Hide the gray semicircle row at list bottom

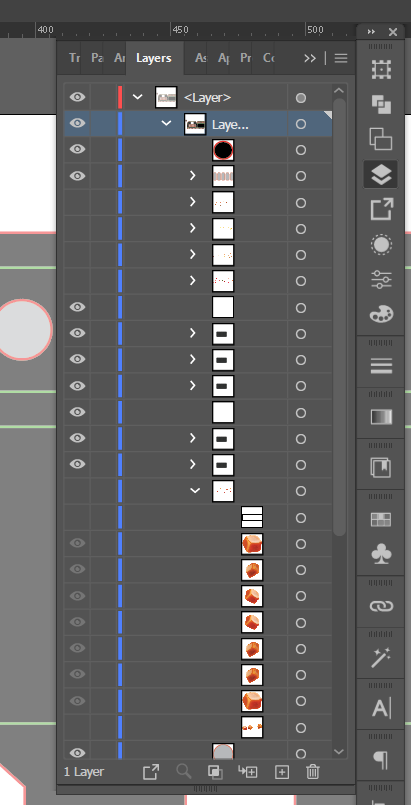click(x=77, y=753)
